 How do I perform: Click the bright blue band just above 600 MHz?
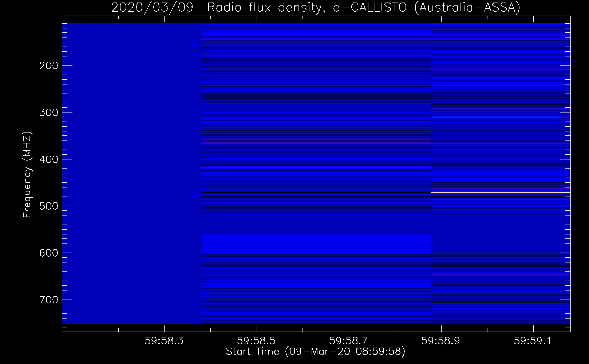pyautogui.click(x=316, y=244)
